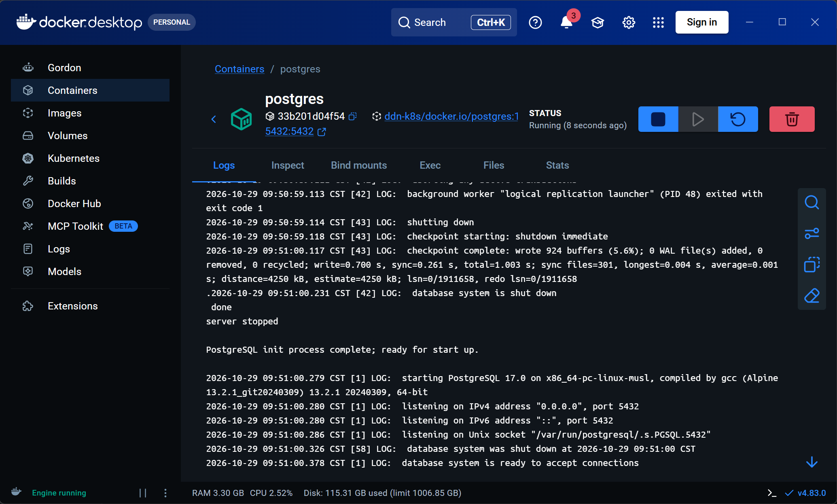This screenshot has height=504, width=837.
Task: Open Docker Hub in the sidebar
Action: 90,203
